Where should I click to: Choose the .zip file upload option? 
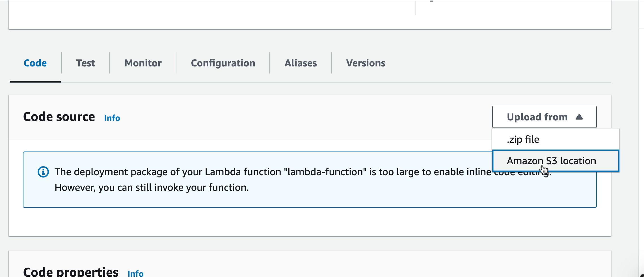click(x=523, y=139)
